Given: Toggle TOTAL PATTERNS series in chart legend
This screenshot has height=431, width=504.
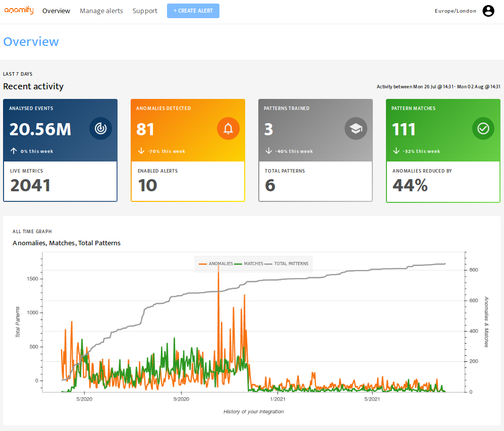Looking at the screenshot, I should (x=287, y=264).
